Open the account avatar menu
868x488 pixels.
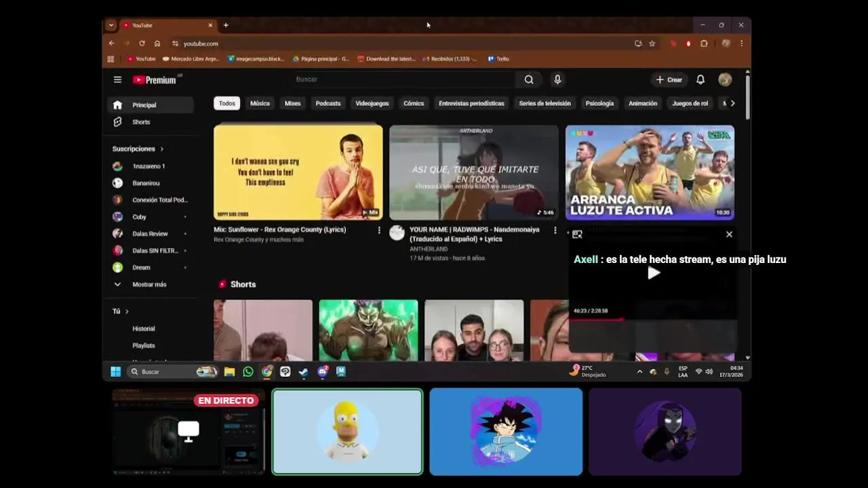[725, 79]
